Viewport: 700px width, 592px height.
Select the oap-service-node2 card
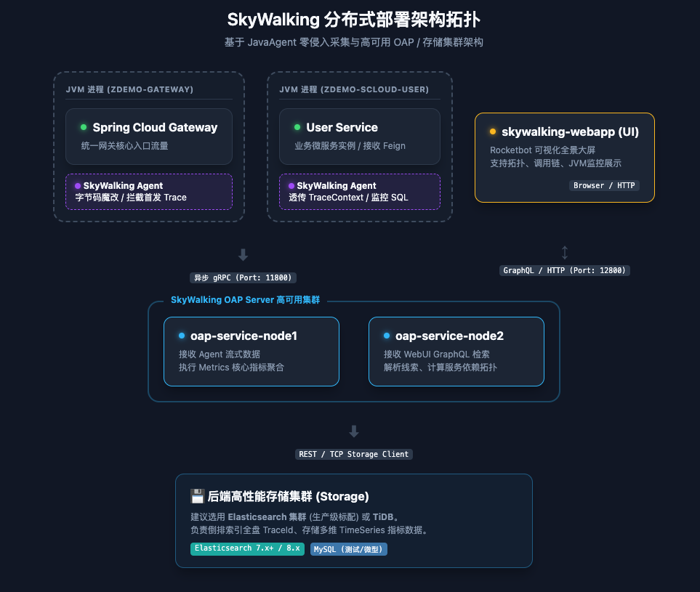[x=456, y=352]
